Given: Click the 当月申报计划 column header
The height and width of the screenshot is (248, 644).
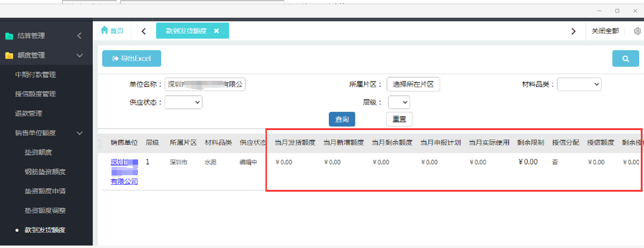Looking at the screenshot, I should click(x=440, y=142).
